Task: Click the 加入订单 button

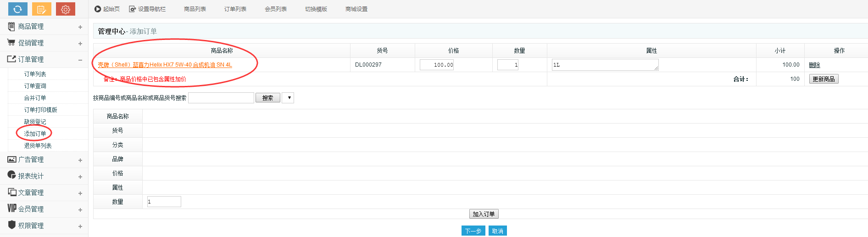Action: click(x=484, y=214)
